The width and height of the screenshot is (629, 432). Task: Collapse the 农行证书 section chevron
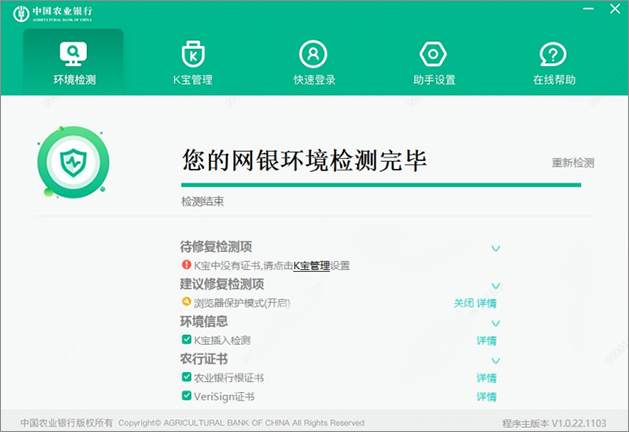pyautogui.click(x=495, y=360)
